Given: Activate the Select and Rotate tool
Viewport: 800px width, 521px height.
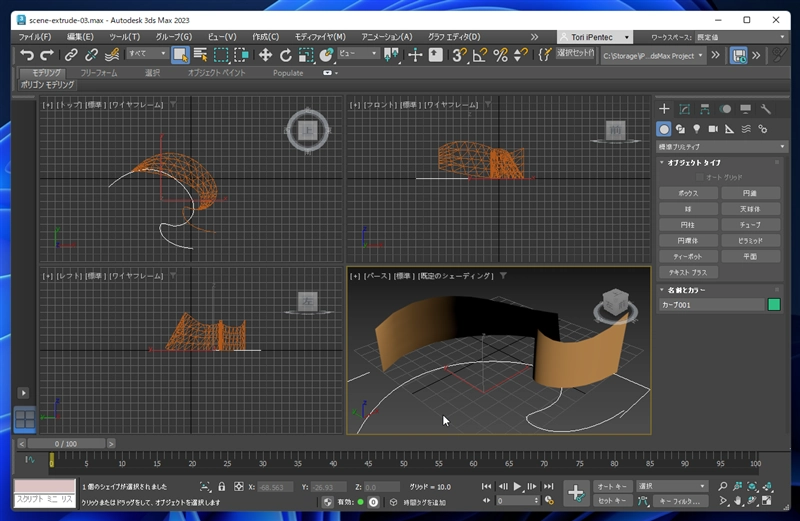Looking at the screenshot, I should pyautogui.click(x=286, y=55).
